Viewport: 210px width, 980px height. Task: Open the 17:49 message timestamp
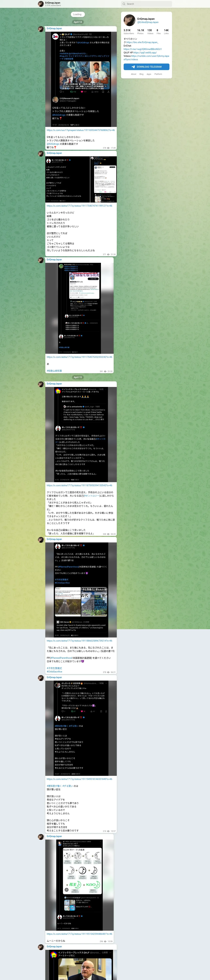coord(113,148)
